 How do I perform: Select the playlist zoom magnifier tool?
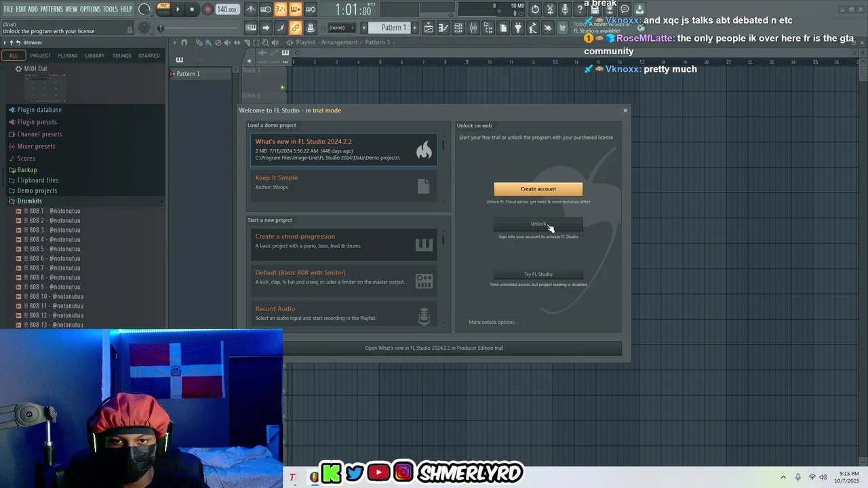[x=265, y=42]
